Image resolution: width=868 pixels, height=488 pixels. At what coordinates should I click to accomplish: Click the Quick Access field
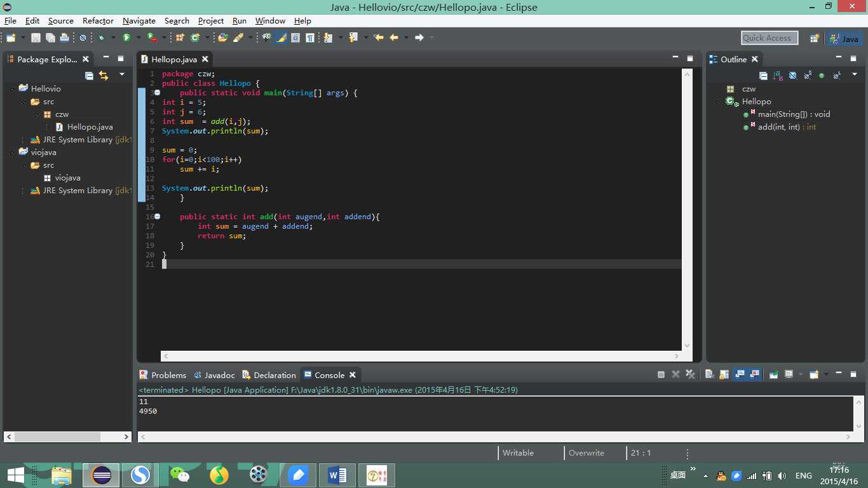pos(769,38)
